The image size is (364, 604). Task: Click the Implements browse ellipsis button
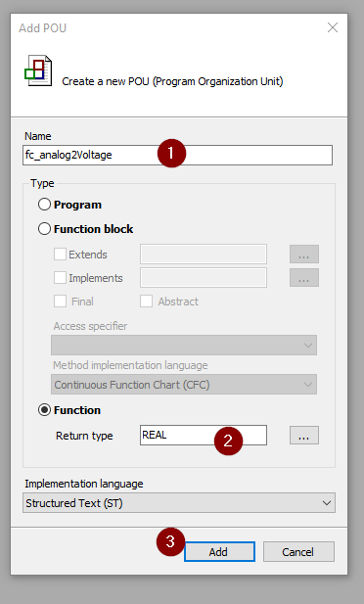[304, 278]
